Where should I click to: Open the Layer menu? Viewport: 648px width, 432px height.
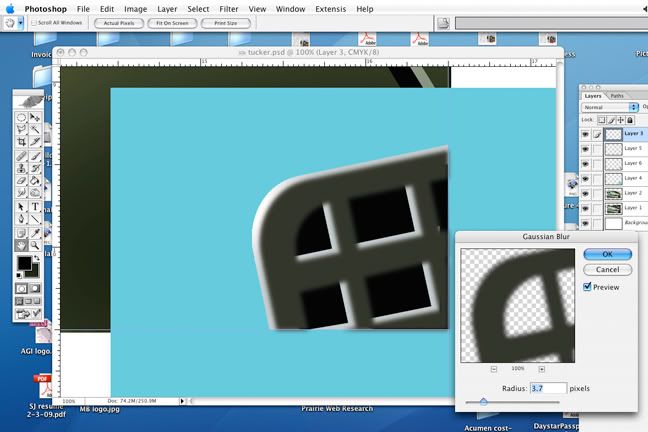tap(167, 9)
